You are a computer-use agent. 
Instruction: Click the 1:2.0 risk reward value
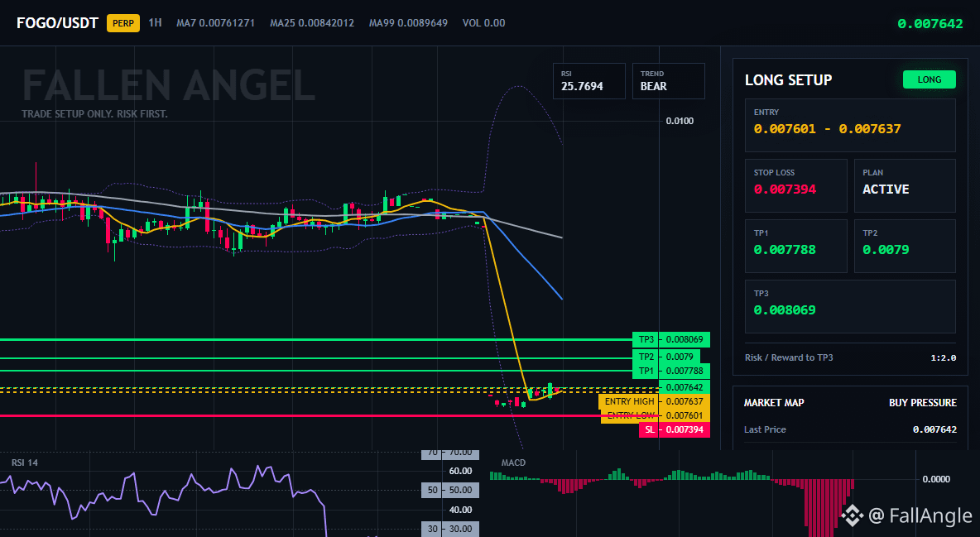click(x=943, y=357)
